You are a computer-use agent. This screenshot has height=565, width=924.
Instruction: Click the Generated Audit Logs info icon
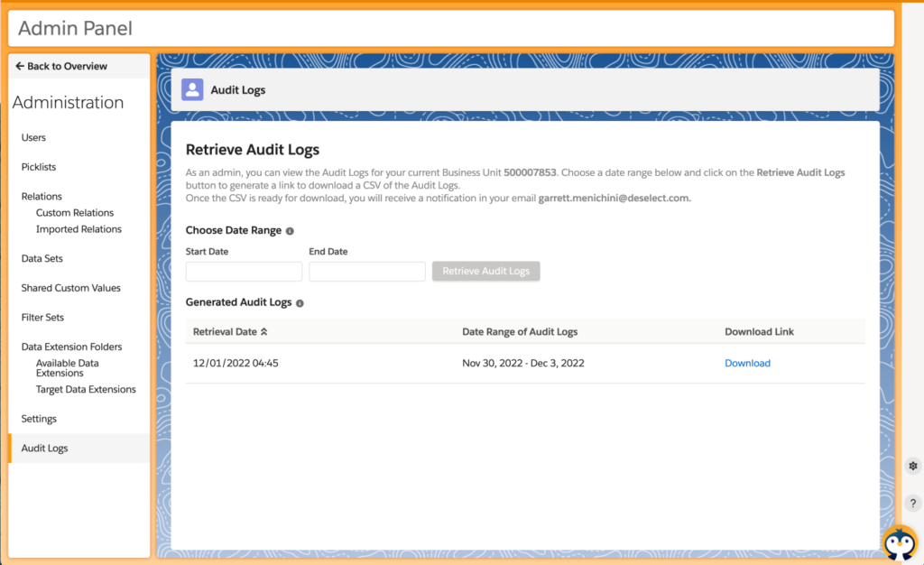300,303
